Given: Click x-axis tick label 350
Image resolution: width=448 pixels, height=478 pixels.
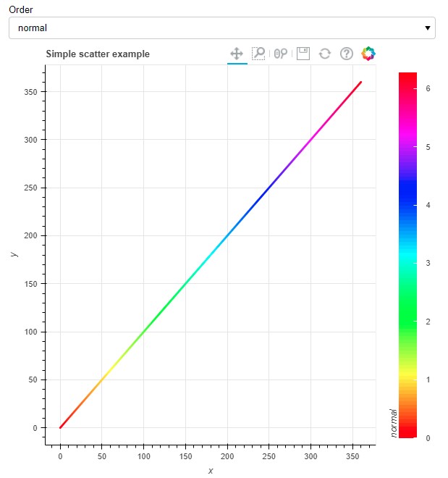Looking at the screenshot, I should (x=352, y=456).
